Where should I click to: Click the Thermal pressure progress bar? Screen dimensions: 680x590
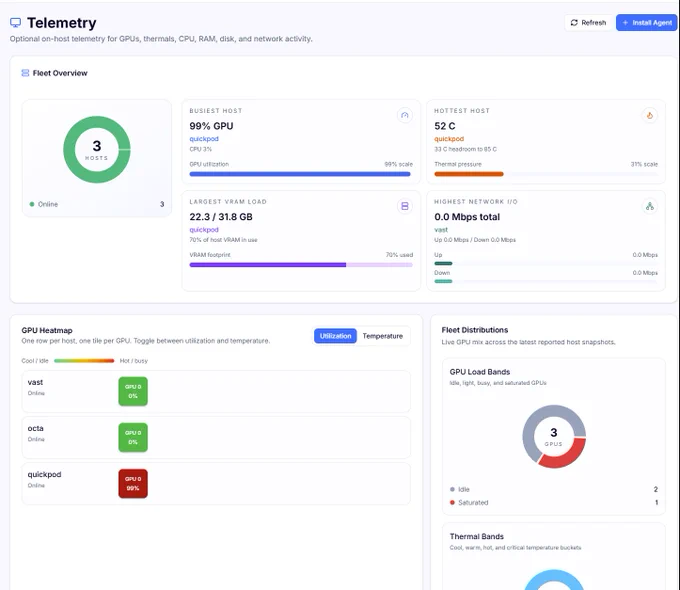(546, 174)
